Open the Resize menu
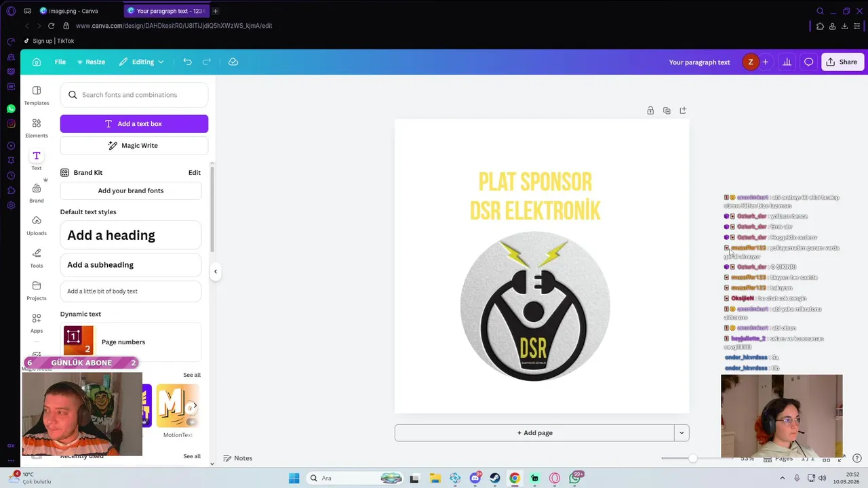Viewport: 868px width, 488px height. (x=91, y=62)
